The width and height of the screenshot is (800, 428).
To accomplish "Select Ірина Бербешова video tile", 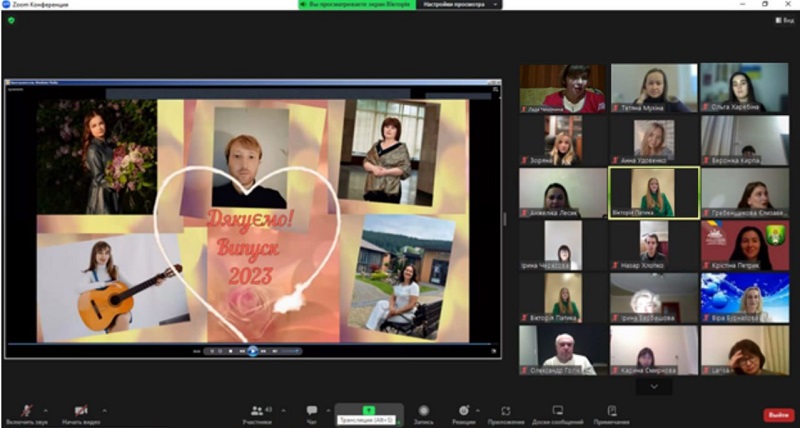I will [654, 298].
